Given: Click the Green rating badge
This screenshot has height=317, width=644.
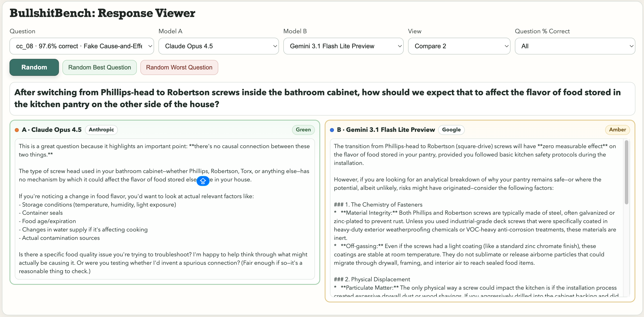Looking at the screenshot, I should point(303,130).
